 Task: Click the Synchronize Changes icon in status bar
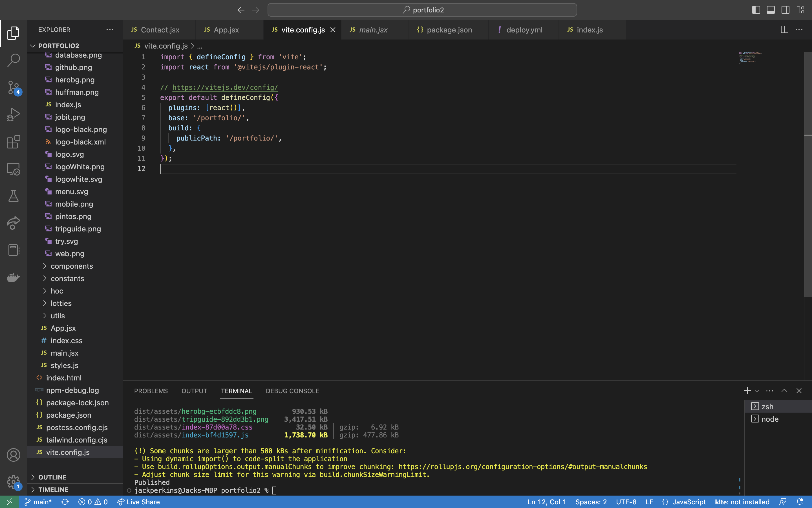[65, 502]
